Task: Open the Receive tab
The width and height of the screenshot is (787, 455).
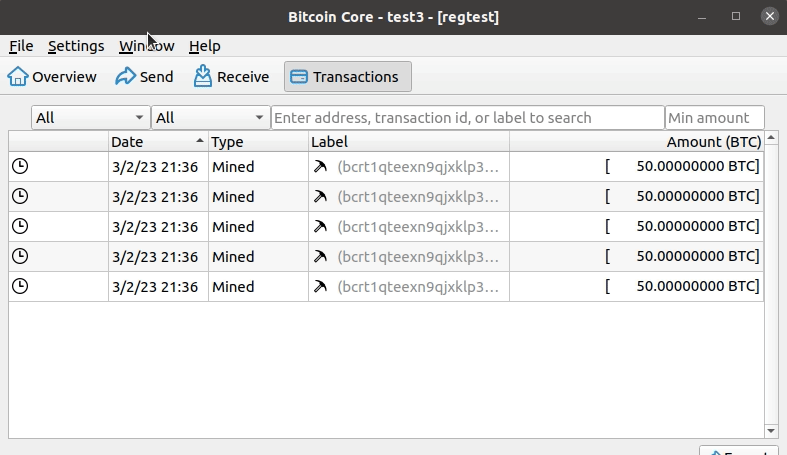Action: [x=231, y=77]
